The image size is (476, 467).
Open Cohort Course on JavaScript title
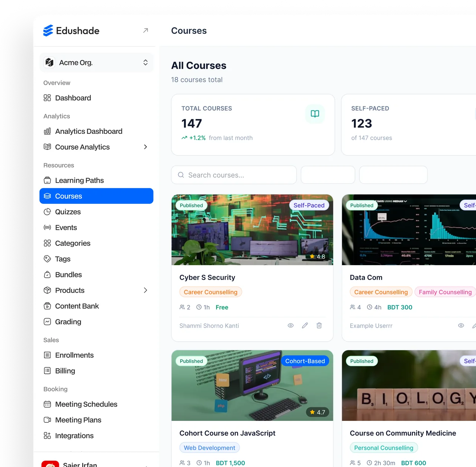[x=227, y=433]
